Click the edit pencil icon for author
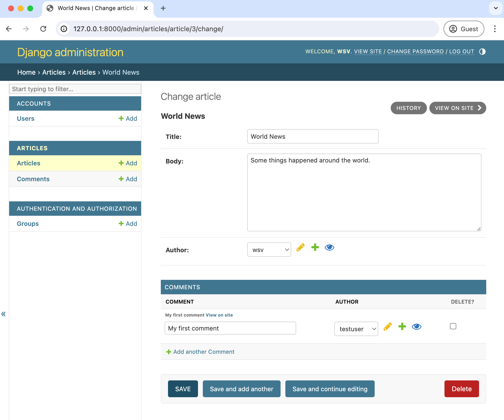This screenshot has height=420, width=504. (300, 247)
